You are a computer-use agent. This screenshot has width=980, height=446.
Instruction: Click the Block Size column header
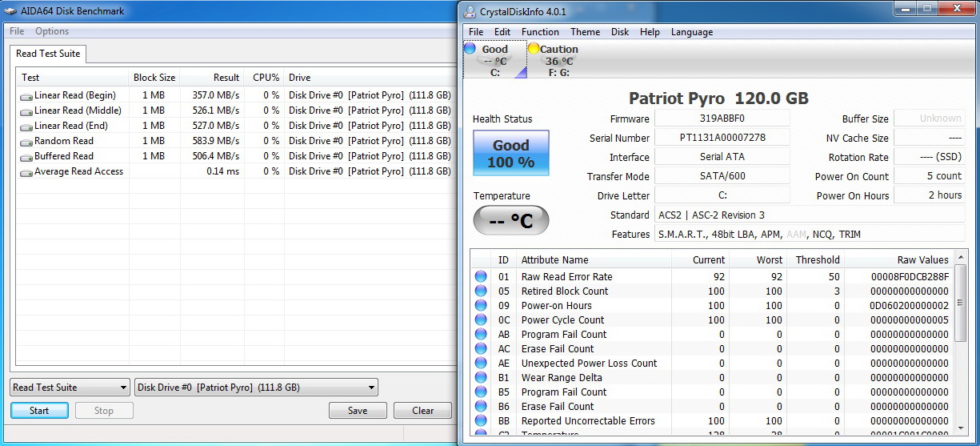(x=154, y=78)
